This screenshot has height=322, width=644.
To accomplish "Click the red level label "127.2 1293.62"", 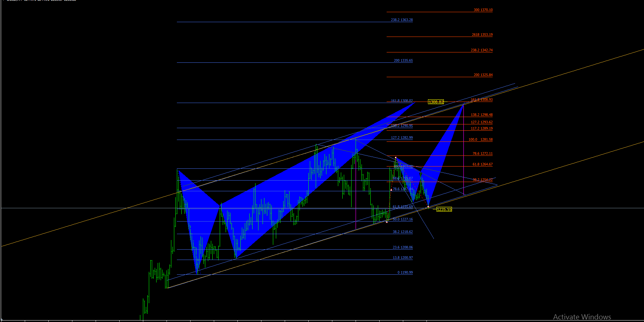I will coord(482,122).
